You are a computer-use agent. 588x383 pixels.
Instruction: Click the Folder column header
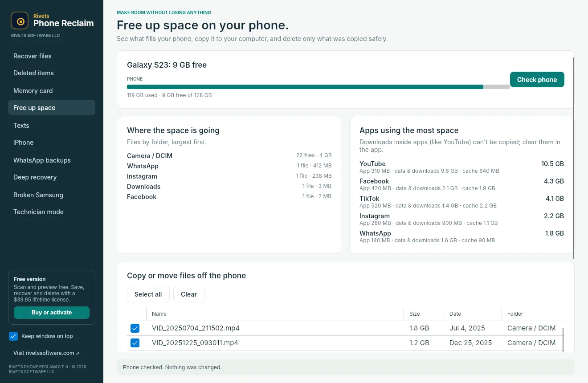click(x=533, y=314)
